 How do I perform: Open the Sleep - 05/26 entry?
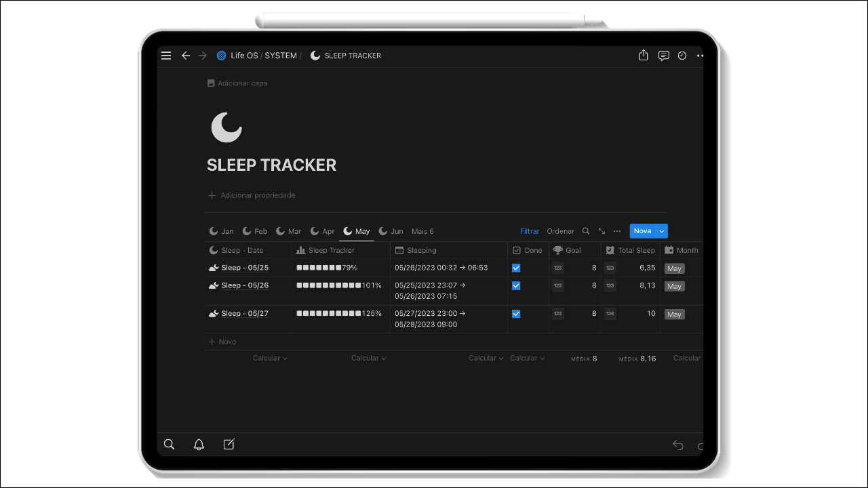(x=245, y=285)
